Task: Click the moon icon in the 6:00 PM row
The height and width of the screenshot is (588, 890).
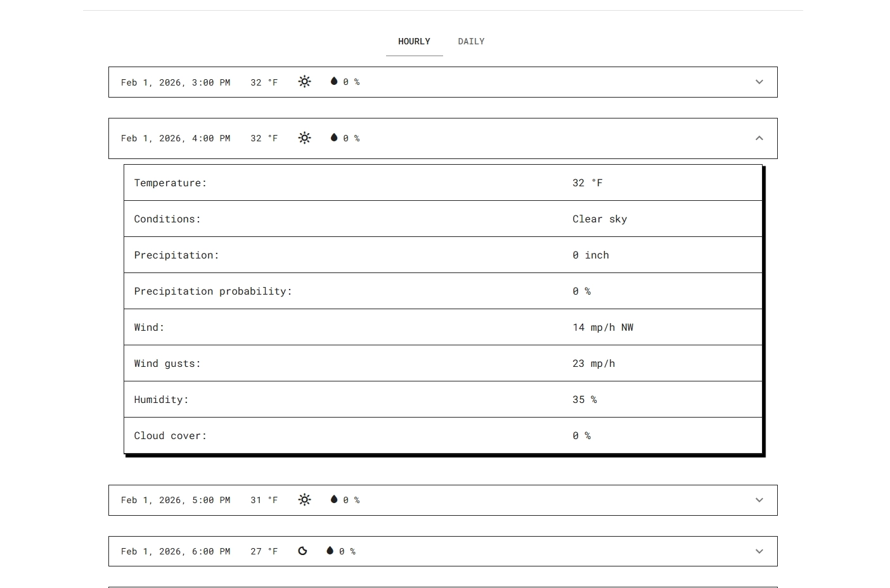Action: coord(302,551)
